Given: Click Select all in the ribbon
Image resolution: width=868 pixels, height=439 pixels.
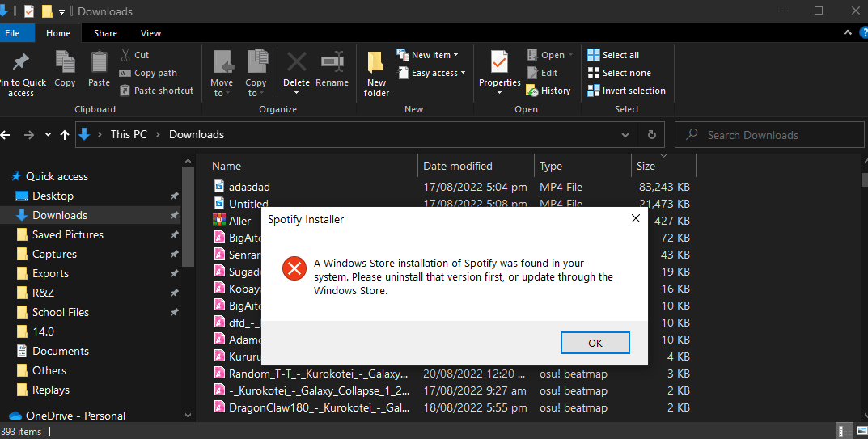Looking at the screenshot, I should click(613, 55).
